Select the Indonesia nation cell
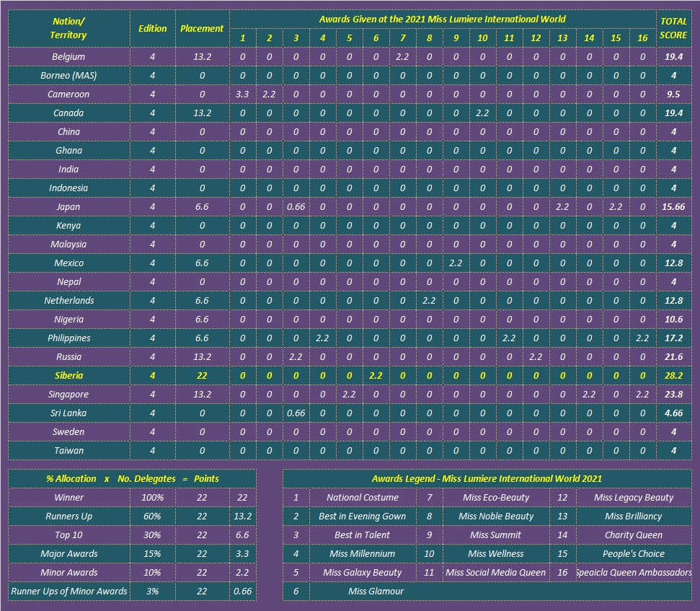Image resolution: width=700 pixels, height=611 pixels. click(x=68, y=188)
